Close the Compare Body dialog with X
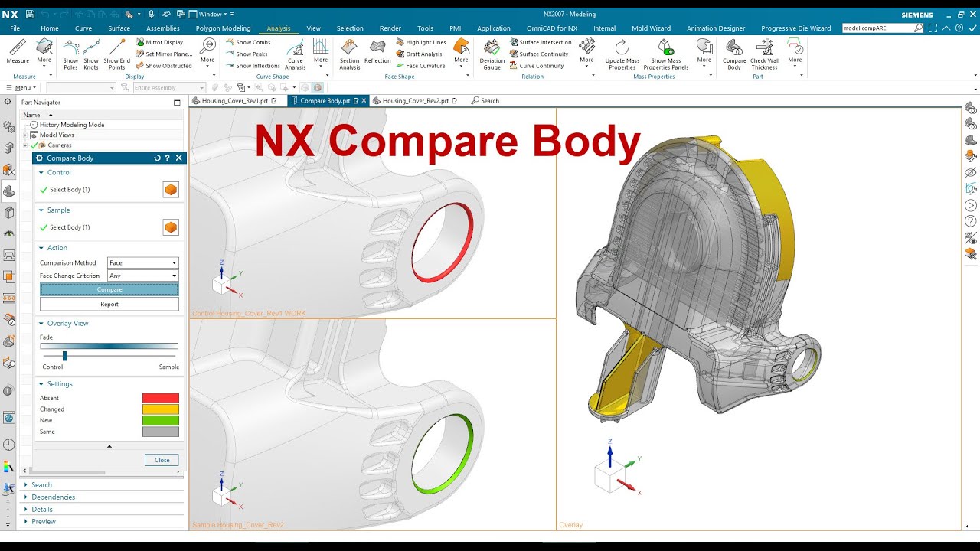The height and width of the screenshot is (551, 980). [178, 158]
